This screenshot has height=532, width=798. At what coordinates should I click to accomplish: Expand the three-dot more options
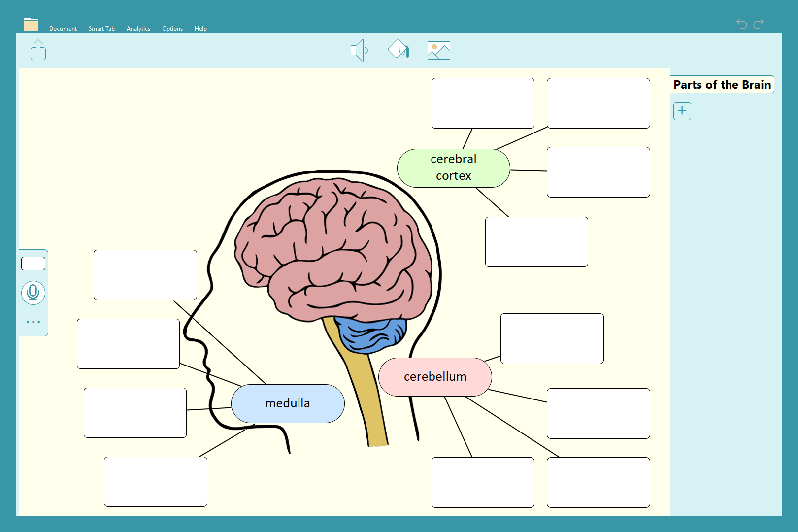pyautogui.click(x=33, y=322)
